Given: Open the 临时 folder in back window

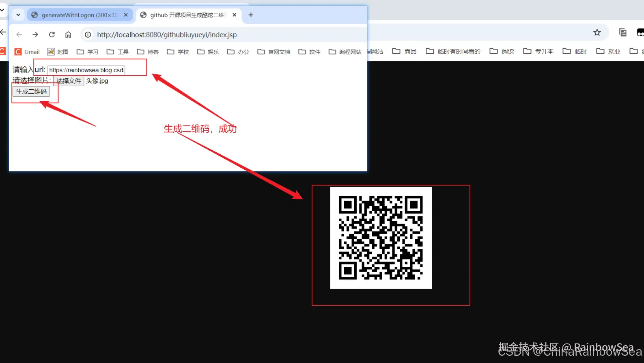Looking at the screenshot, I should coord(575,51).
